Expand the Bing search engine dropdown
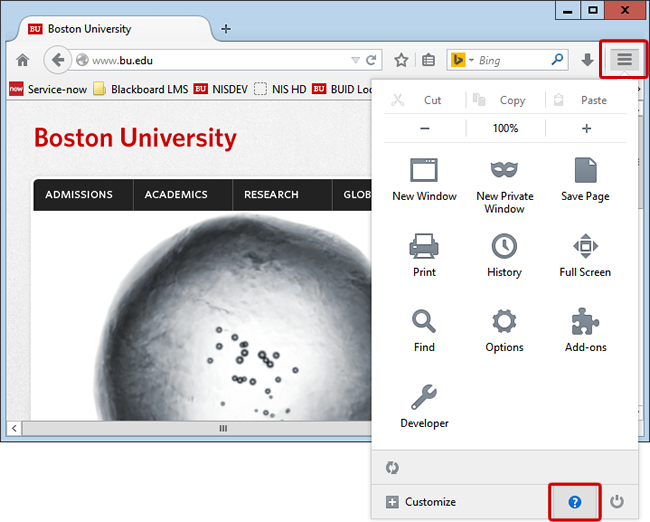The image size is (650, 522). [x=471, y=60]
